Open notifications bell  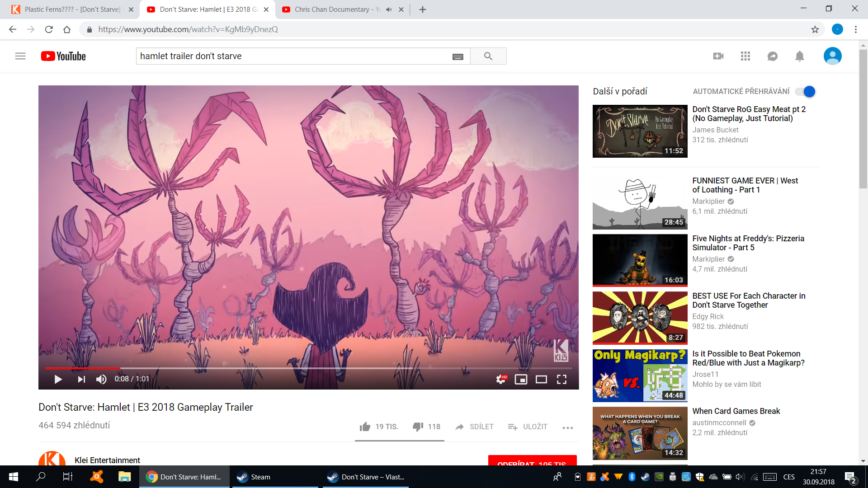[799, 56]
